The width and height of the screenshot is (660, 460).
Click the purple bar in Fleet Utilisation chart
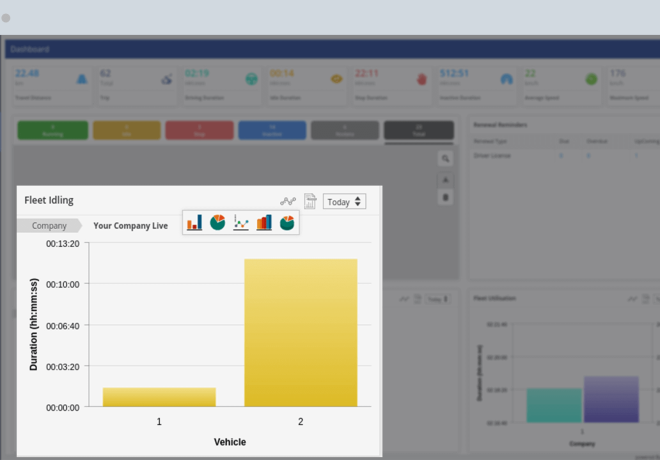click(611, 399)
